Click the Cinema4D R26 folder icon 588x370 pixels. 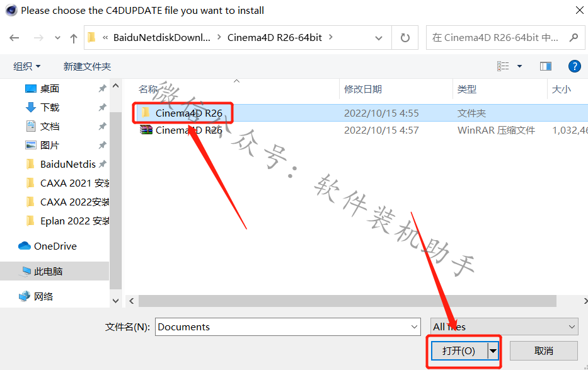[x=146, y=112]
